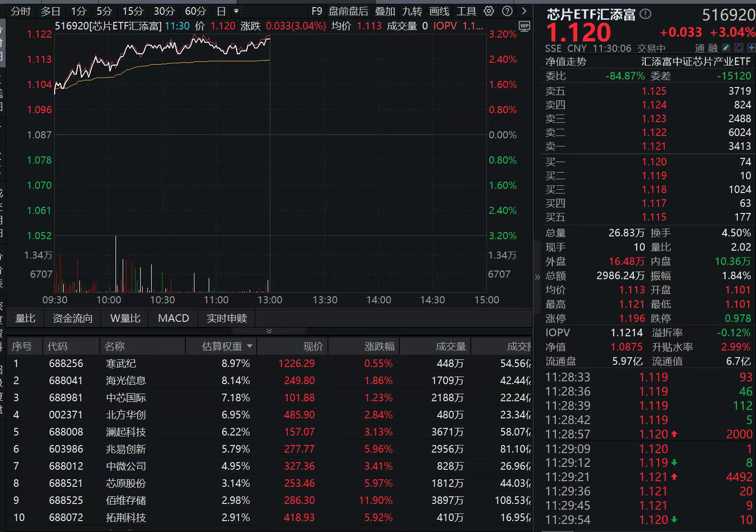Click the 卖一 ask price 1.121
The height and width of the screenshot is (532, 756).
coord(654,146)
